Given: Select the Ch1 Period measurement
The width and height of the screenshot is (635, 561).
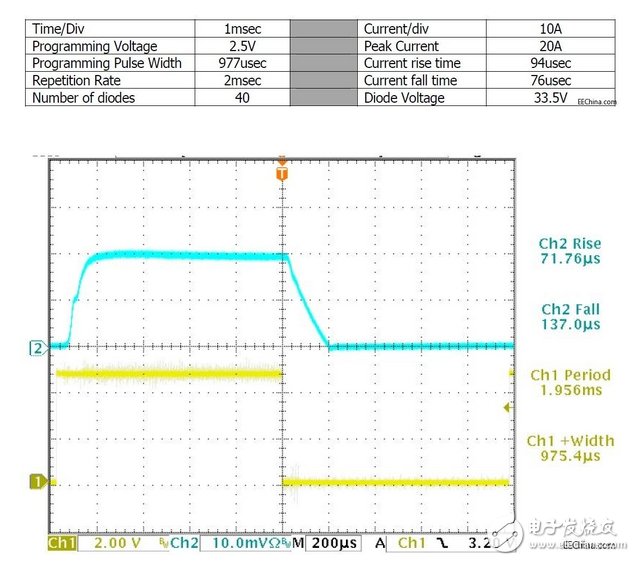Looking at the screenshot, I should click(571, 382).
